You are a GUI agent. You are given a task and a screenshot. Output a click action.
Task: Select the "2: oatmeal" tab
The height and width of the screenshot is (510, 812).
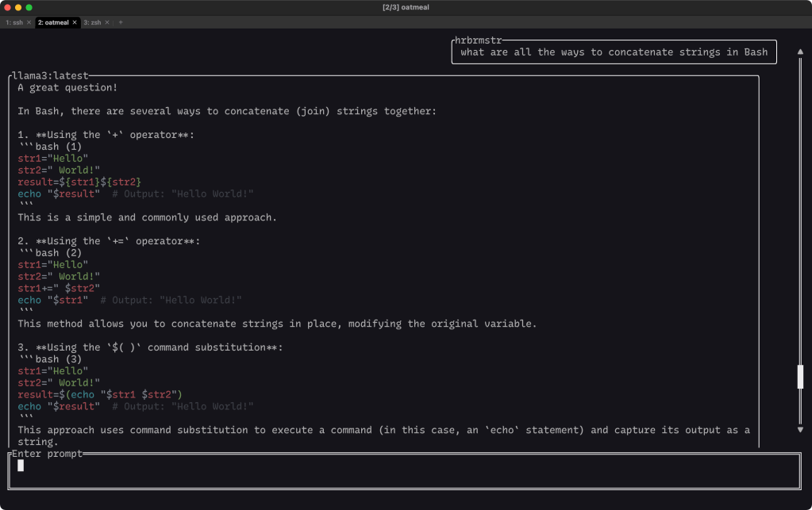pos(53,22)
